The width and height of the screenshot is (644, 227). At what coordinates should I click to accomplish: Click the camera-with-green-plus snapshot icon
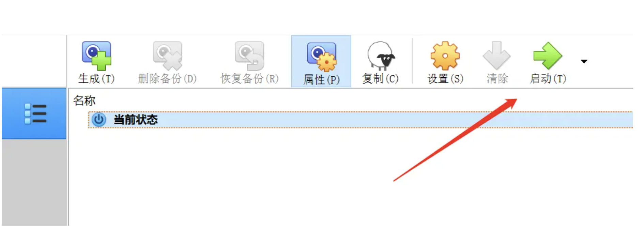tap(96, 56)
